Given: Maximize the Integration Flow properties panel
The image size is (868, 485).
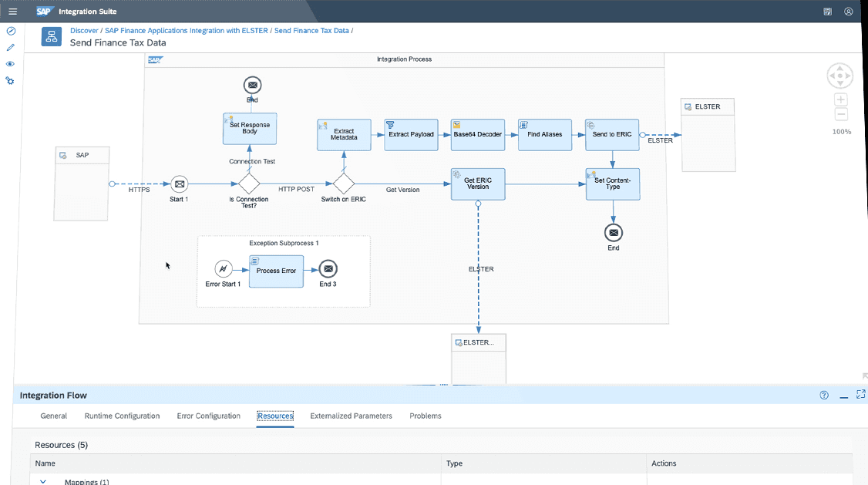Looking at the screenshot, I should tap(860, 395).
